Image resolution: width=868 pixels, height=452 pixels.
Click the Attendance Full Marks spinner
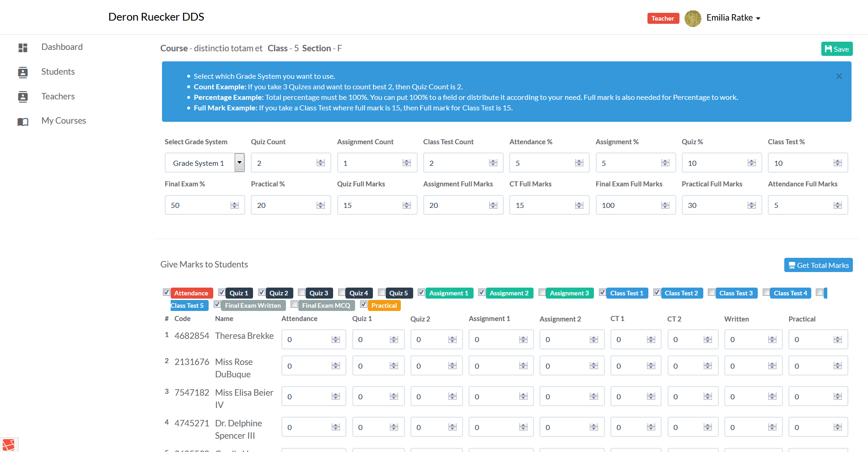click(x=838, y=205)
